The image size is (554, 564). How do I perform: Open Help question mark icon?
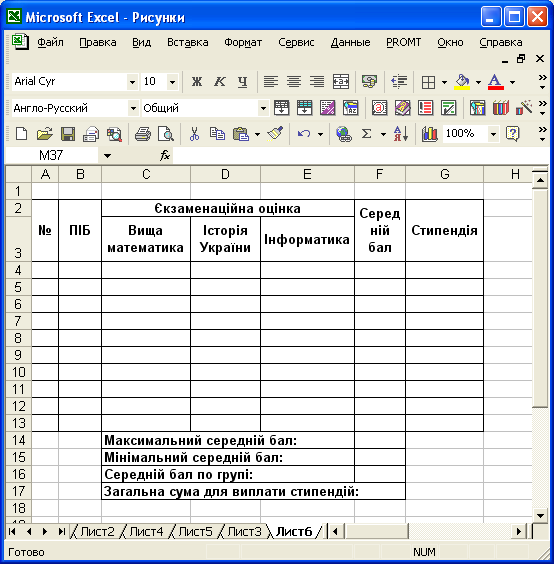tap(512, 134)
